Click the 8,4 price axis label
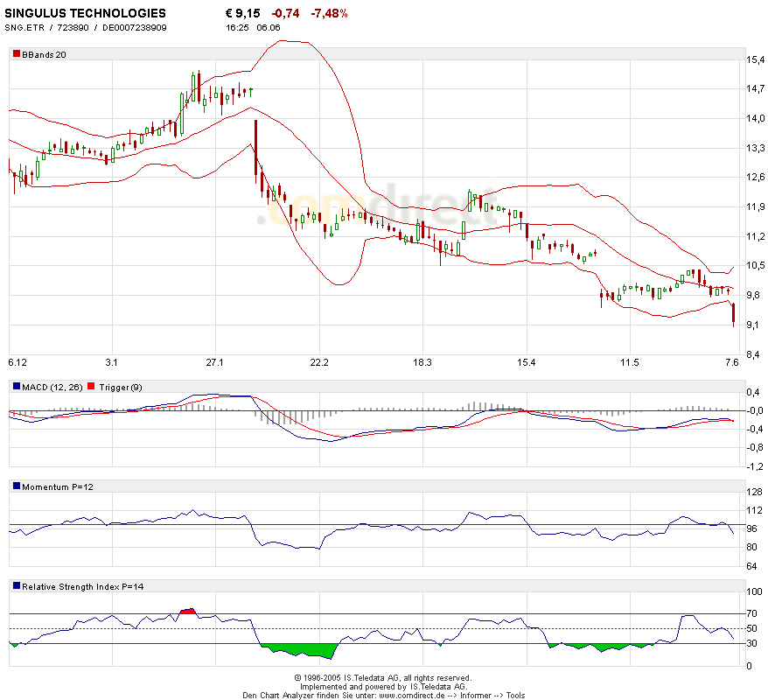This screenshot has height=700, width=768. point(755,354)
